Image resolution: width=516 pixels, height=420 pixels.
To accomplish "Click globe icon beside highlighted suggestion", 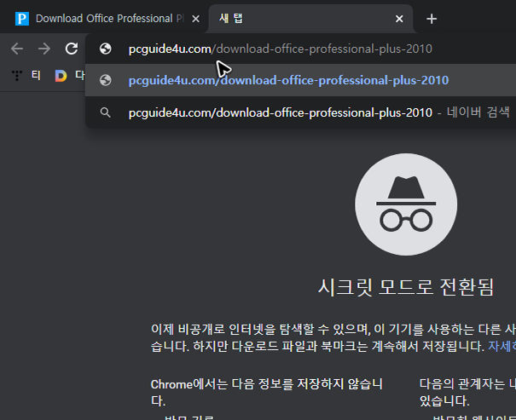I will tap(105, 81).
